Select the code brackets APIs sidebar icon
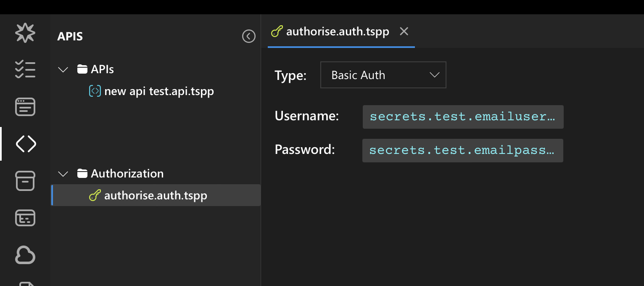This screenshot has height=286, width=644. (x=26, y=144)
